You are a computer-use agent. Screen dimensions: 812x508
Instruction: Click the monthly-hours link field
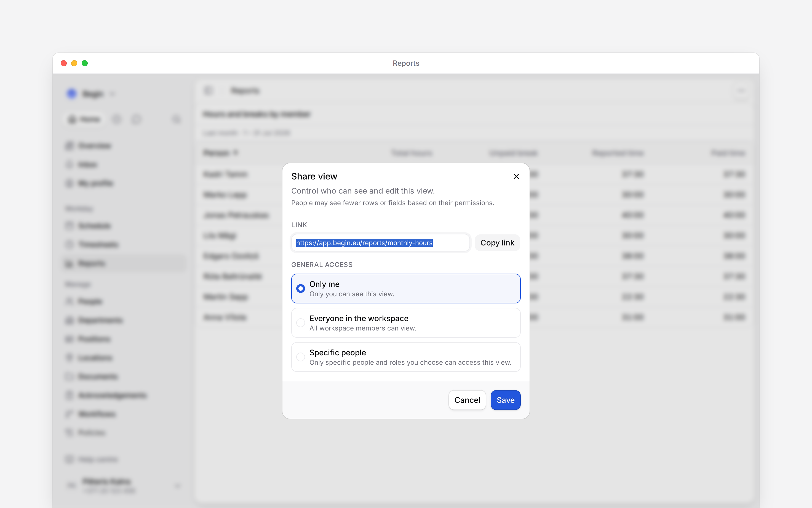pyautogui.click(x=381, y=243)
